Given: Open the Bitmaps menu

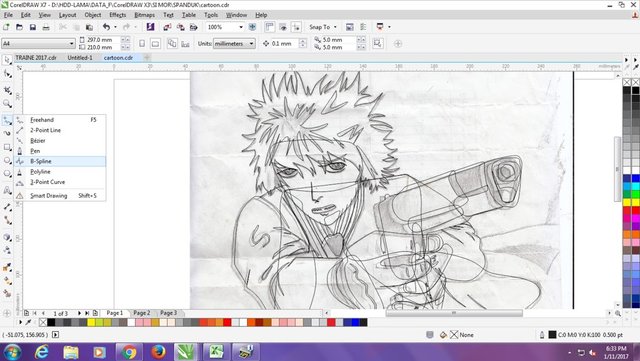Looking at the screenshot, I should [144, 15].
